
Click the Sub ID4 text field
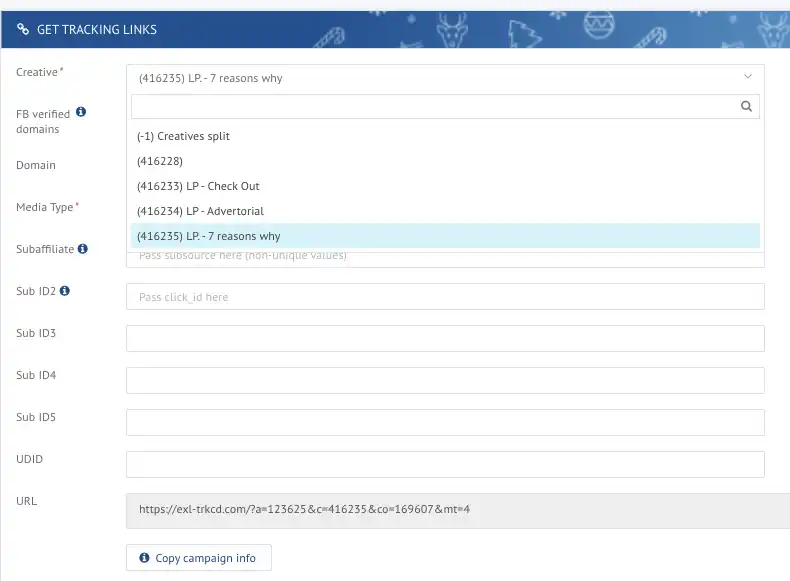(x=445, y=380)
